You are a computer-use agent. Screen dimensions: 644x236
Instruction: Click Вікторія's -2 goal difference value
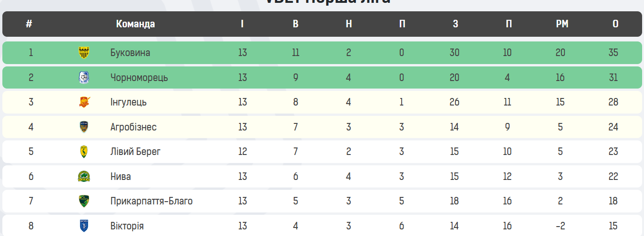point(560,226)
